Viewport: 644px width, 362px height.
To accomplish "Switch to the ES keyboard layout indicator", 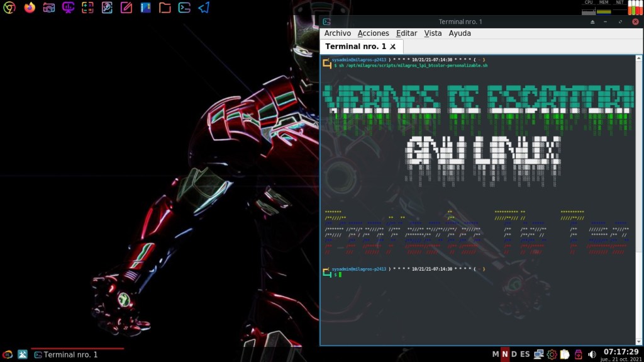I will [x=525, y=354].
